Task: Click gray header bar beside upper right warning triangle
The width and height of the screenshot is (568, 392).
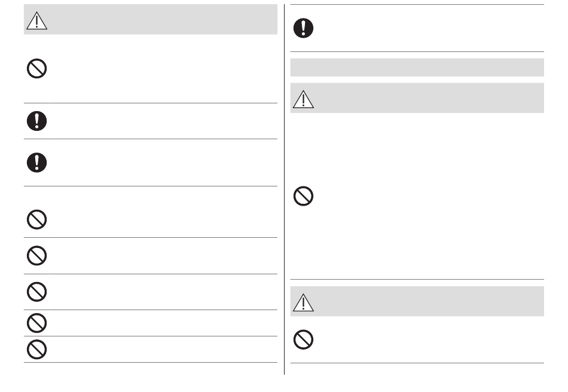Action: 430,98
